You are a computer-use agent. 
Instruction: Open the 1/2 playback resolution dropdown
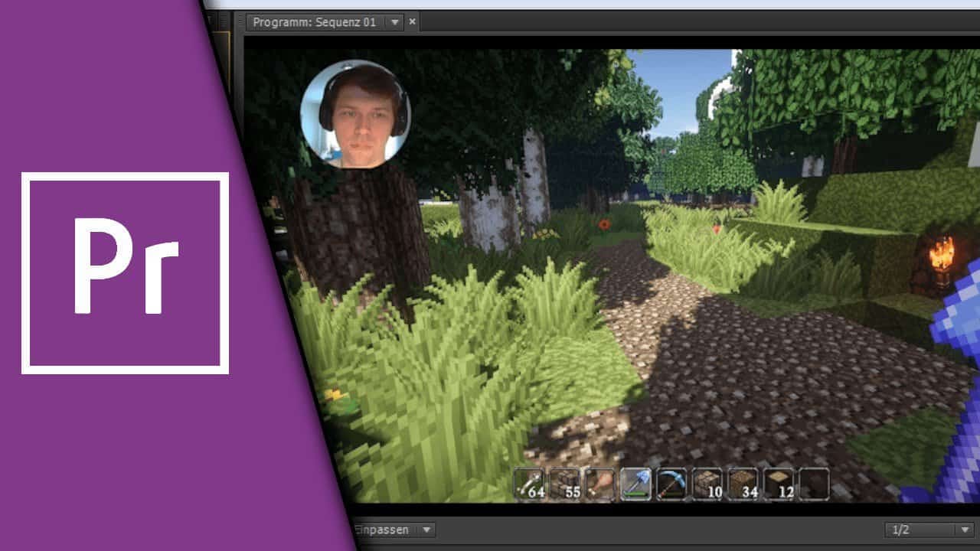(x=929, y=530)
